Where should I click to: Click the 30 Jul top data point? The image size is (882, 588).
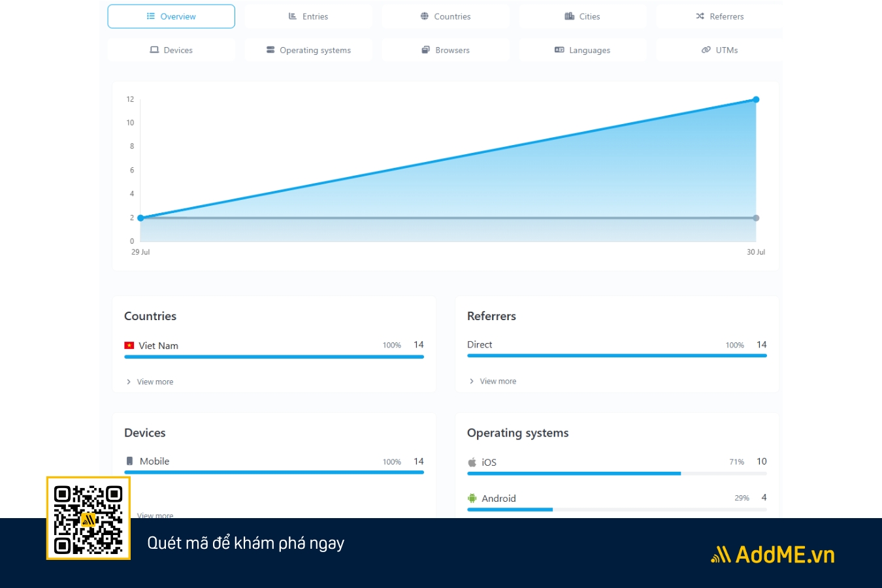(756, 99)
